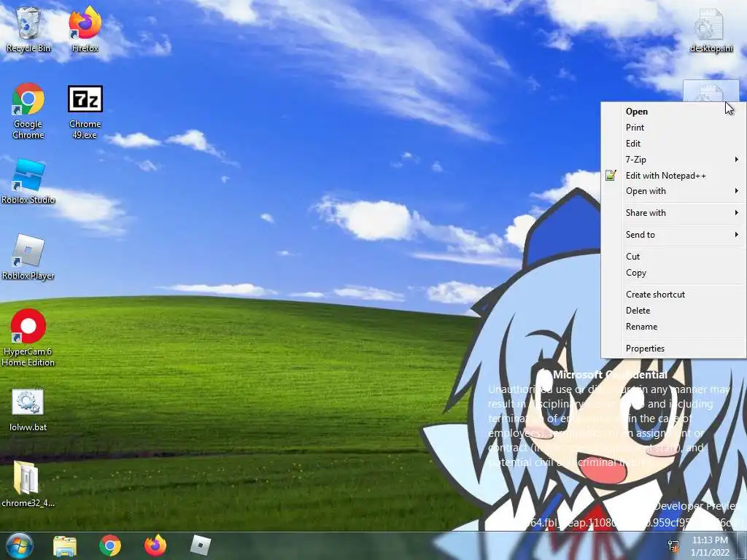Open the Windows Start orb
This screenshot has width=747, height=560.
(20, 545)
